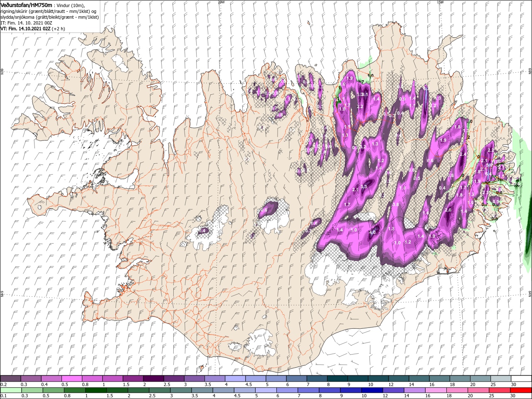Image resolution: width=532 pixels, height=399 pixels.
Task: Click the blue swatch right of 8 in rain legend
Action: pyautogui.click(x=330, y=390)
